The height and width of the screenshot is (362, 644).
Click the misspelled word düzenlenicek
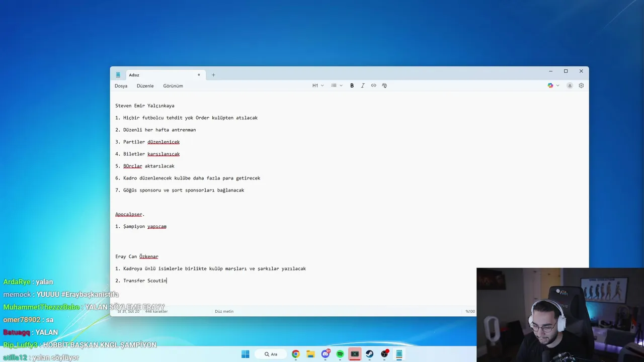164,142
